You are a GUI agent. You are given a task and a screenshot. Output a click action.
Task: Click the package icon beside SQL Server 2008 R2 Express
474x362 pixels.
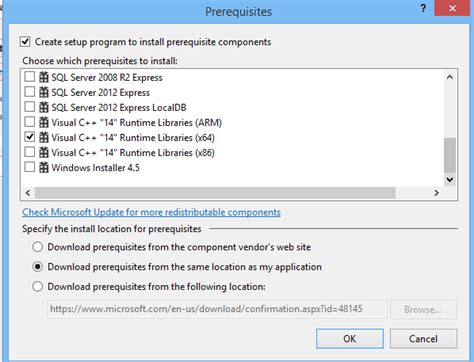click(x=44, y=77)
